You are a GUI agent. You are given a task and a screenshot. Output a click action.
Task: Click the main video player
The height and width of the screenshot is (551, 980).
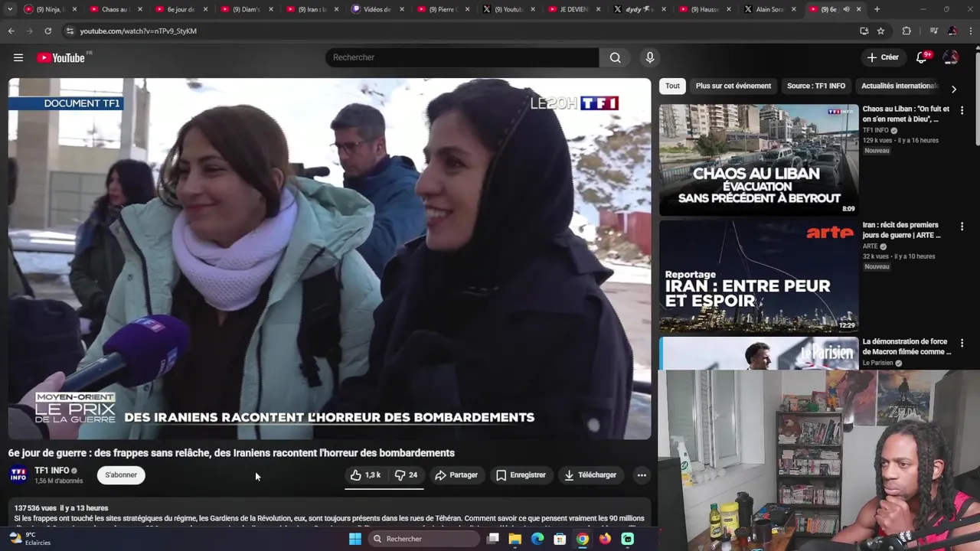pyautogui.click(x=329, y=259)
